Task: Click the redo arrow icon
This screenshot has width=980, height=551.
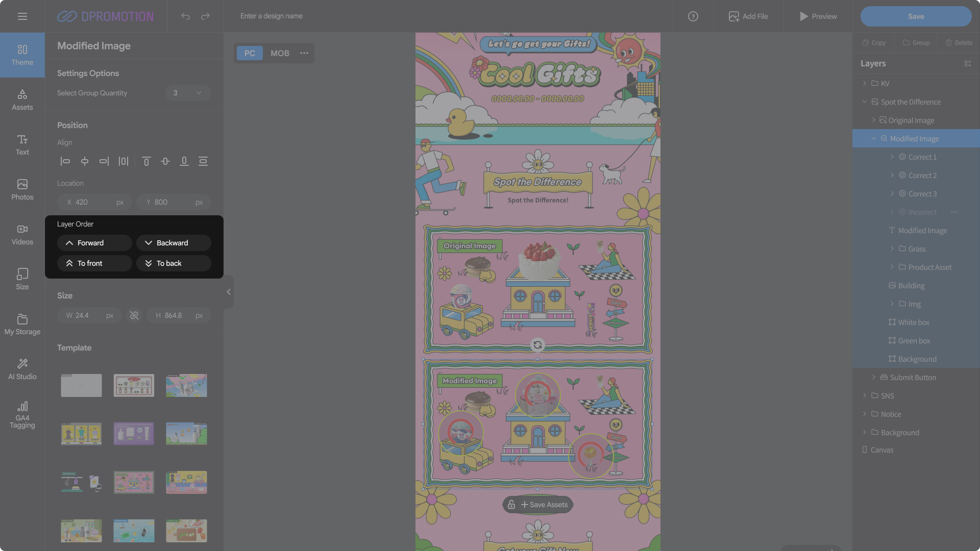Action: [205, 16]
